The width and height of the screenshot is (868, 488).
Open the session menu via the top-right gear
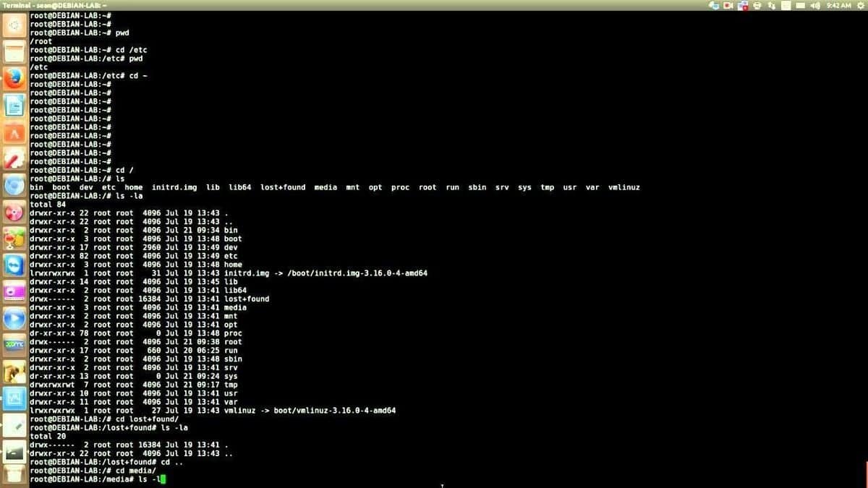(859, 6)
